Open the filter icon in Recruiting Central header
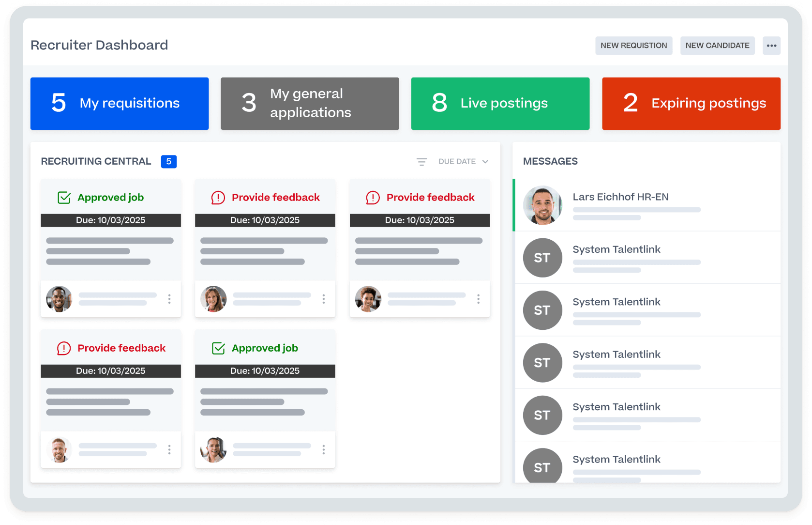Viewport: 812px width, 525px height. point(421,161)
